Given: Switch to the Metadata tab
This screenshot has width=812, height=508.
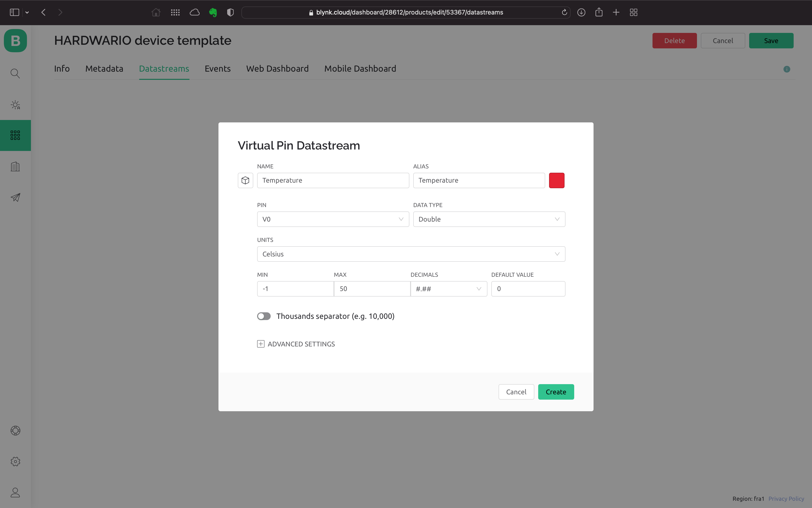Looking at the screenshot, I should (104, 68).
